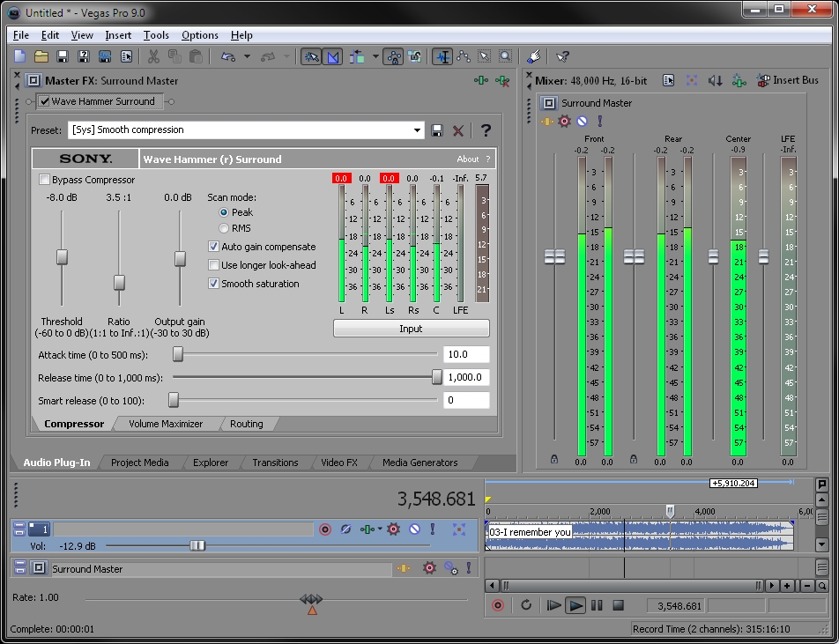Click the Mixer Insert FX icon

click(739, 80)
